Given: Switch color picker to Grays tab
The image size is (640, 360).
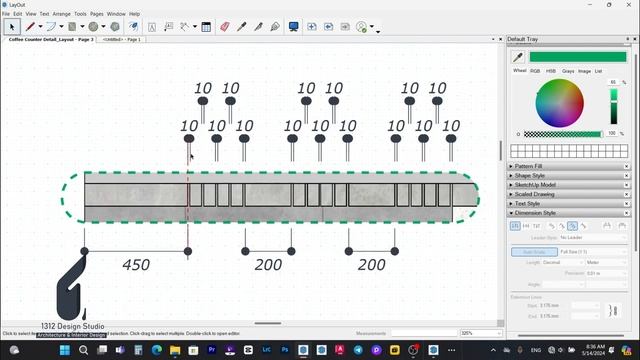Looking at the screenshot, I should 568,71.
